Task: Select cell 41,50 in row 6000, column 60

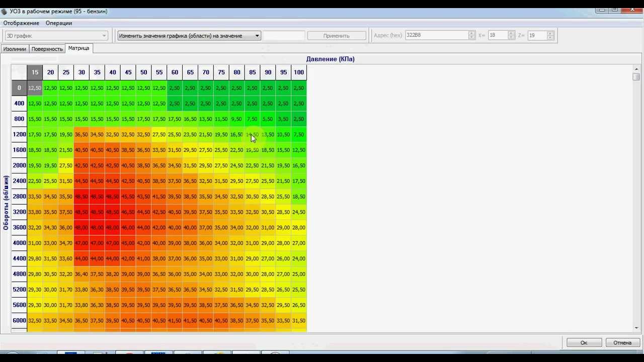Action: click(175, 321)
